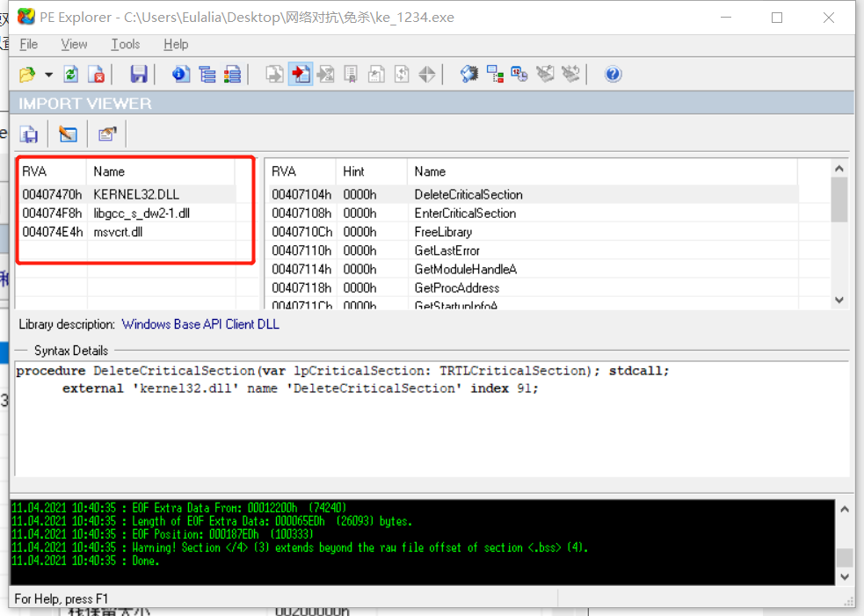Open the File menu

coord(29,45)
